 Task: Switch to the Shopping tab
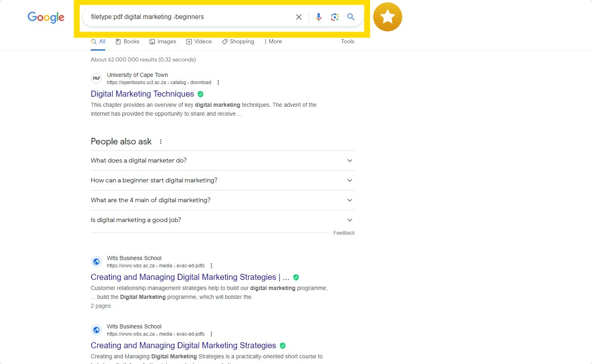(x=238, y=41)
